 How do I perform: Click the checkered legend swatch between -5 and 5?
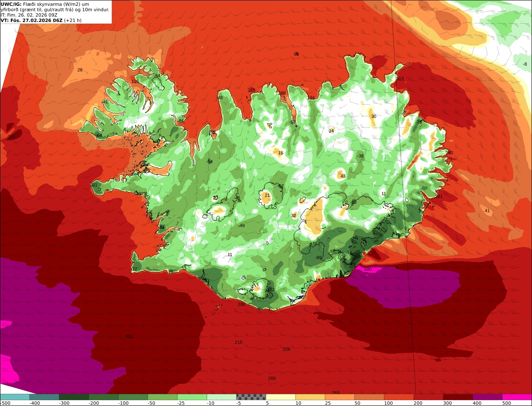point(251,397)
